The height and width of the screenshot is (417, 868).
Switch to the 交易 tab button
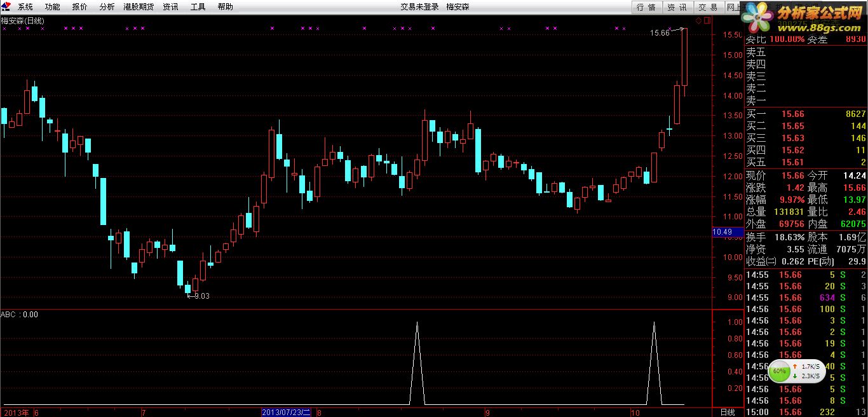coord(708,7)
